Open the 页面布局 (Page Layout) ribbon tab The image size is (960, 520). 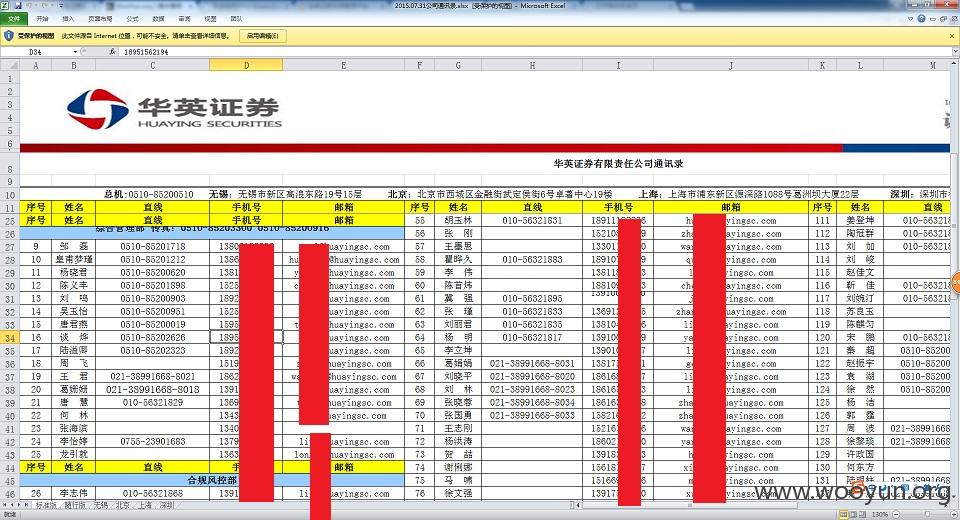click(x=100, y=18)
